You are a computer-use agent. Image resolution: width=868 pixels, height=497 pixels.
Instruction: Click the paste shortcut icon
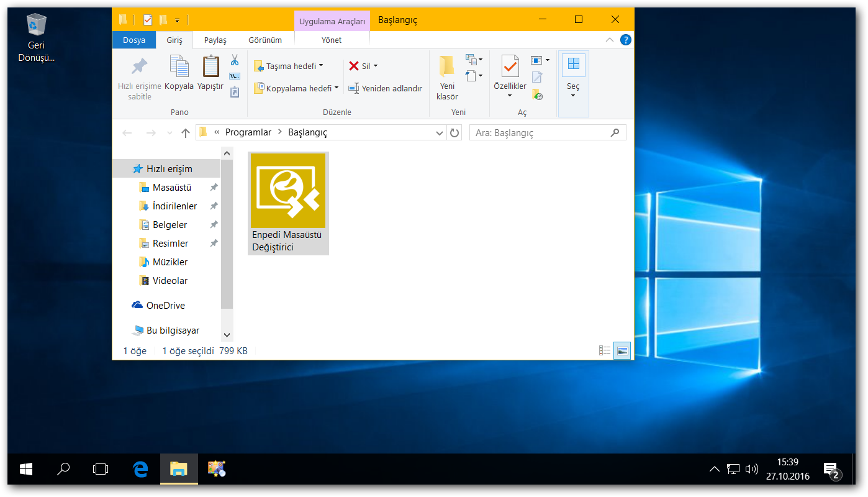click(235, 92)
